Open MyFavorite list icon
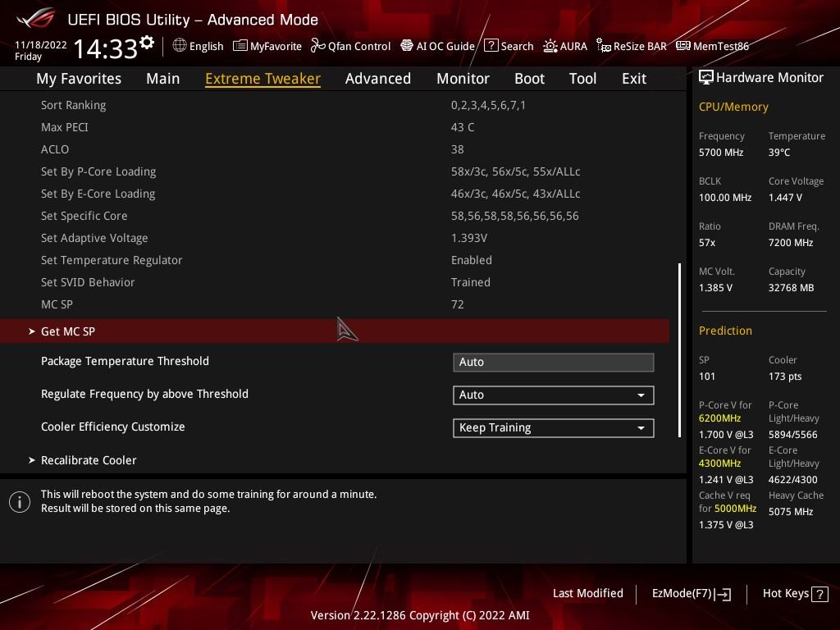This screenshot has width=840, height=630. pos(240,46)
